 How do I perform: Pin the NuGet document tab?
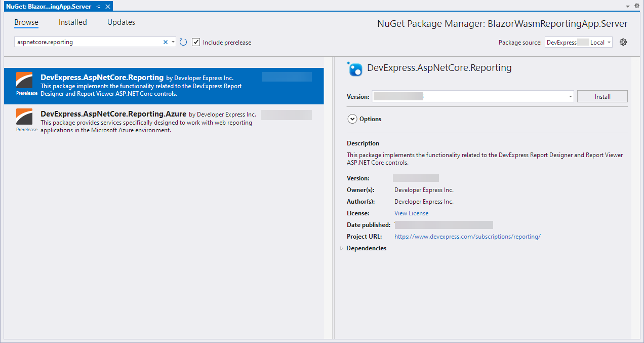coord(99,6)
